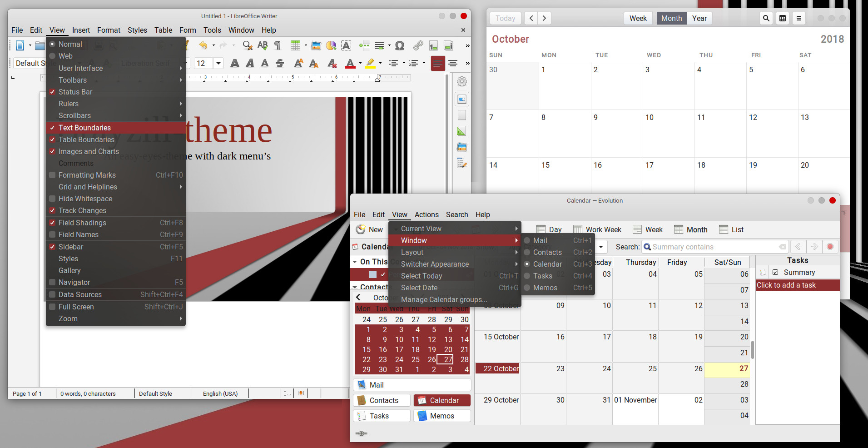Viewport: 868px width, 448px height.
Task: Click New appointment icon in Evolution
Action: click(361, 229)
